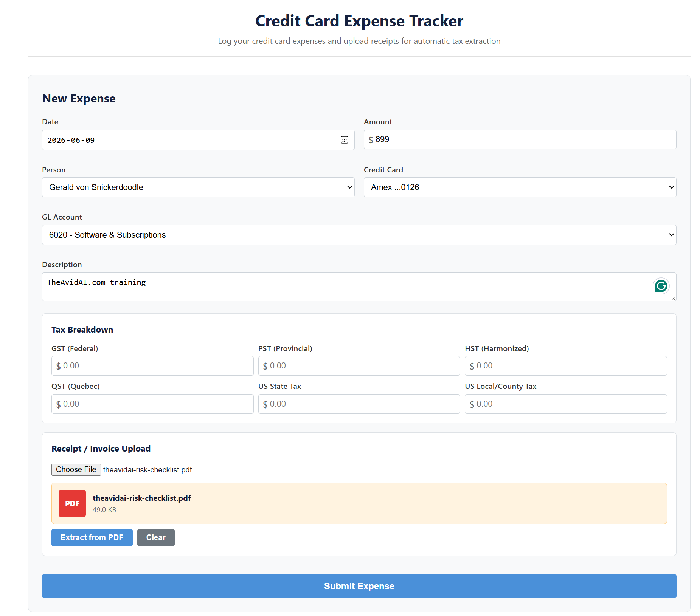This screenshot has height=616, width=700.
Task: Click the Description text area
Action: coord(359,287)
